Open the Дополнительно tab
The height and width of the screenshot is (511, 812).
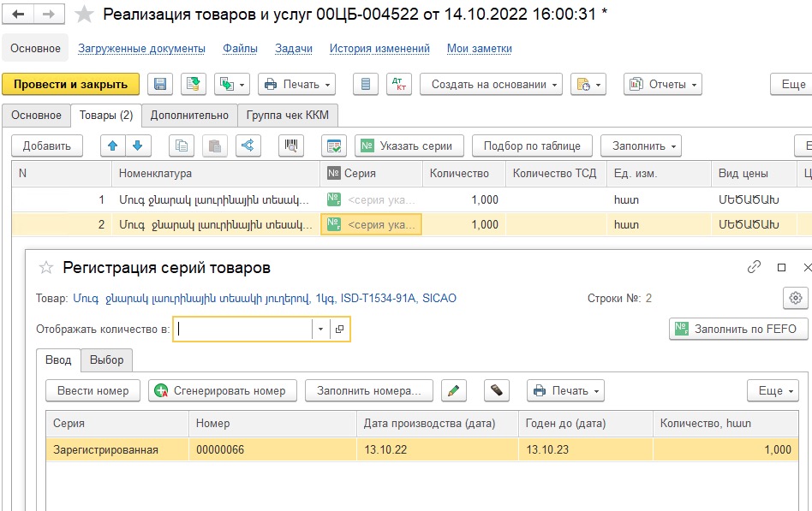189,116
